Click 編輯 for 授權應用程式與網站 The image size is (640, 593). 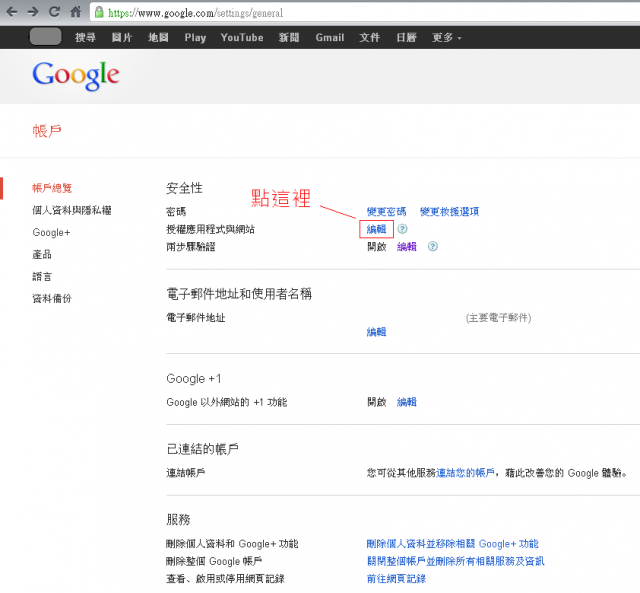[376, 229]
